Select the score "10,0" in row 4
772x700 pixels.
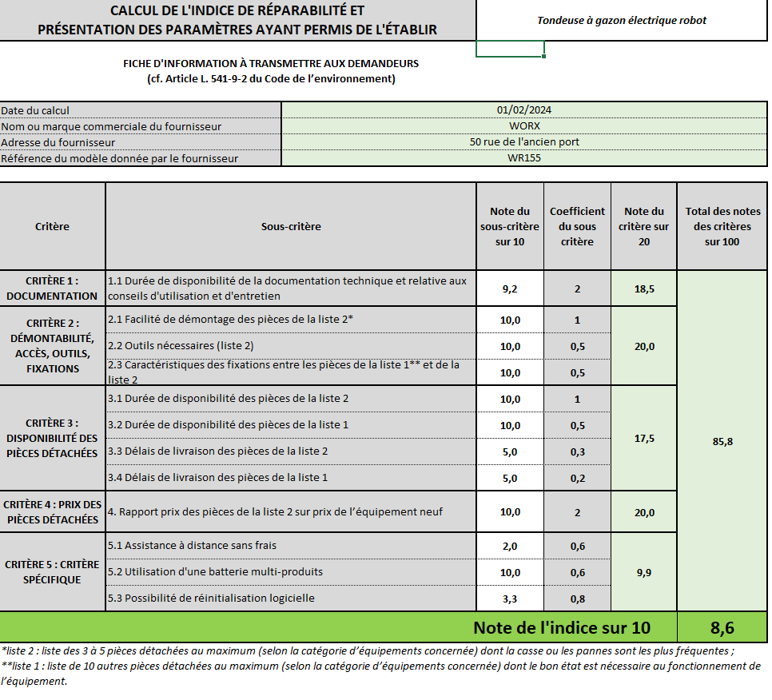coord(510,512)
